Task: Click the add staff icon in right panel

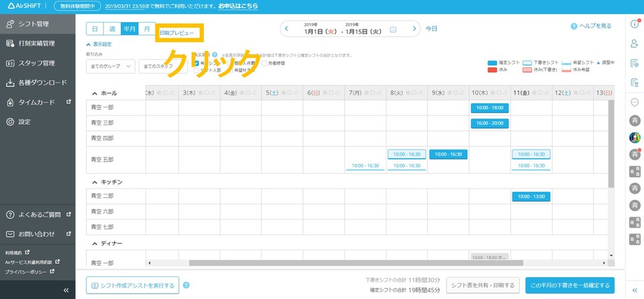Action: click(635, 44)
